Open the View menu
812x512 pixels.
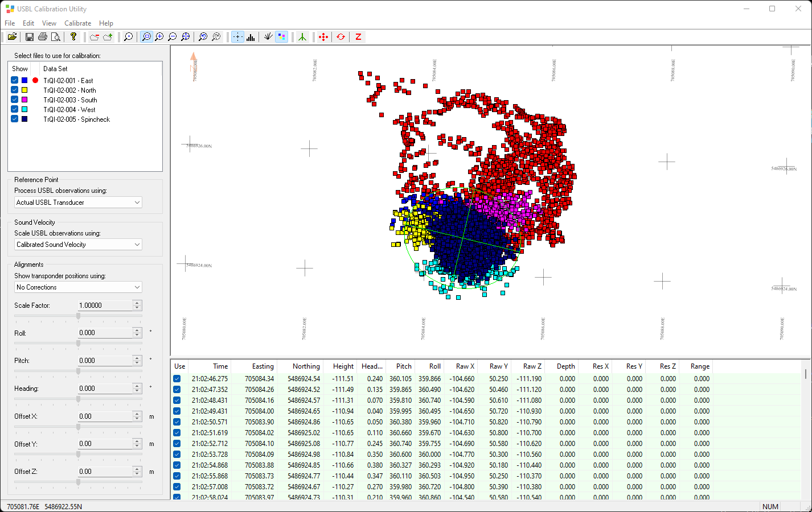[49, 23]
